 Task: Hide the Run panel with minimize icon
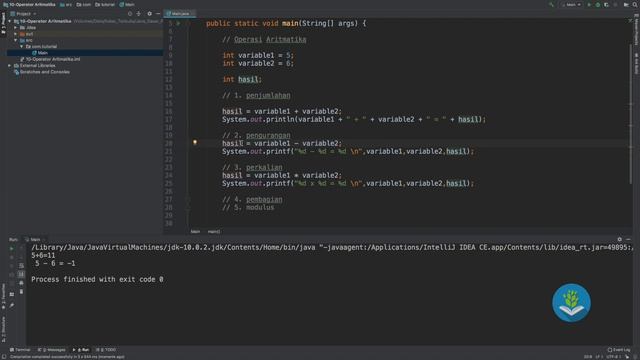tap(628, 240)
